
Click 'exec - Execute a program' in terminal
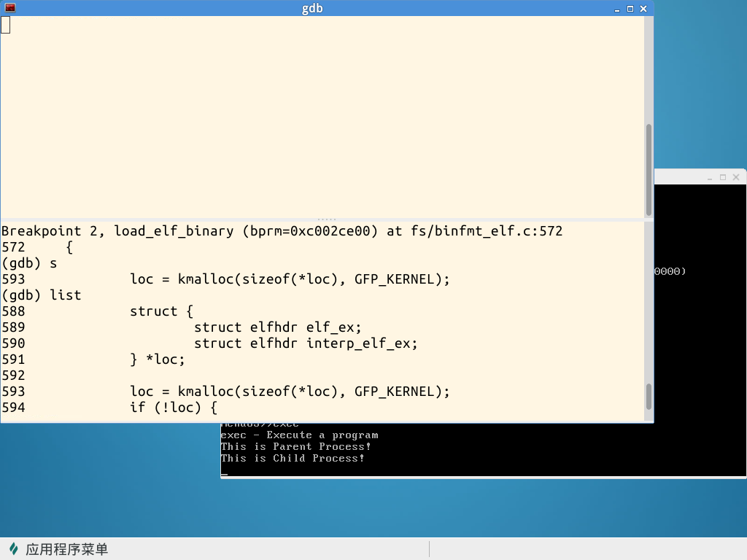[300, 435]
